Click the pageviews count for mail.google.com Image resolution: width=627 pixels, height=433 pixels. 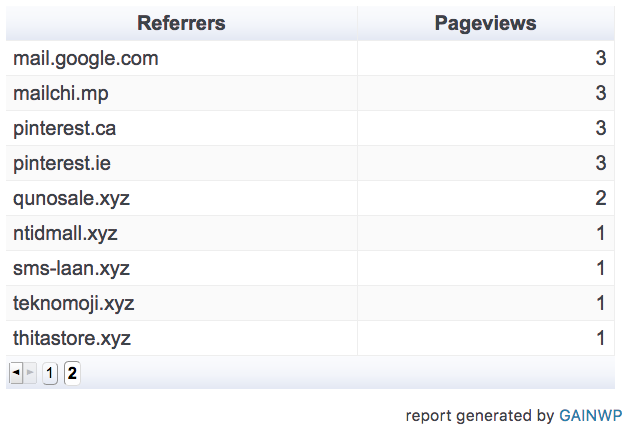tap(600, 58)
